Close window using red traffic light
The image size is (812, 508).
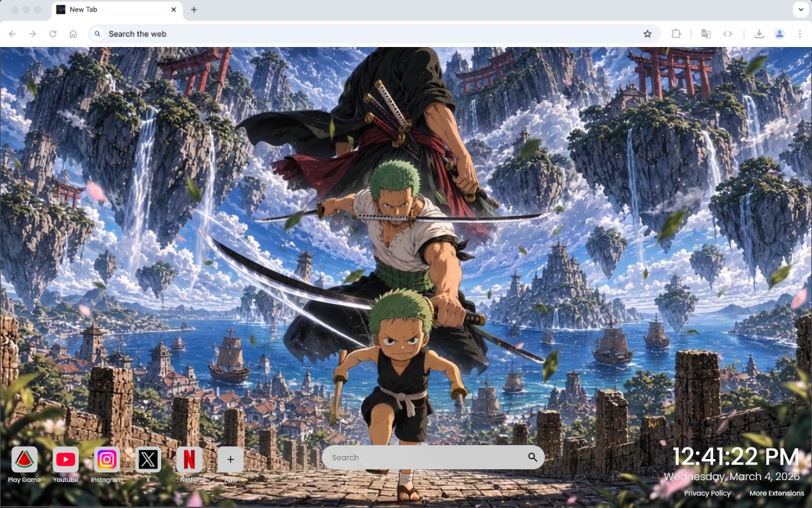click(15, 10)
